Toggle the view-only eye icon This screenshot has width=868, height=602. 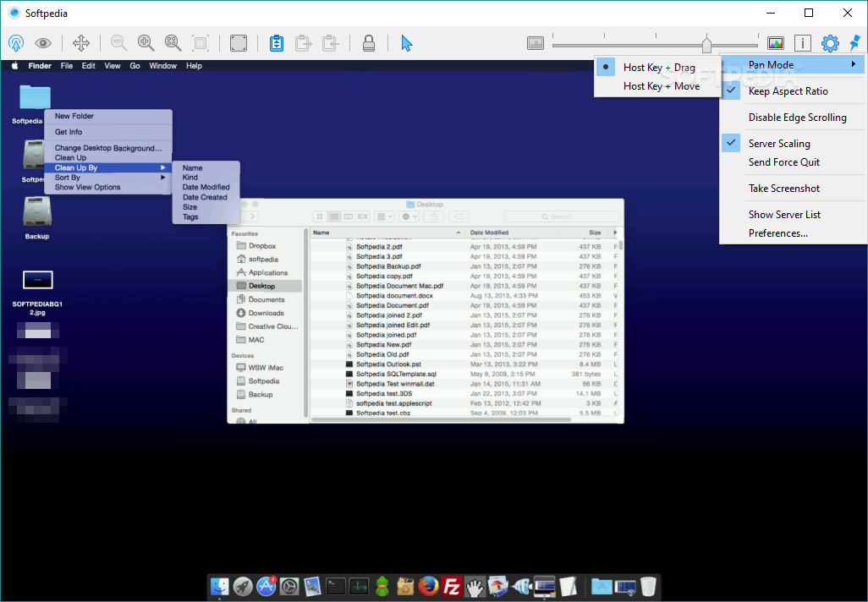click(x=43, y=43)
